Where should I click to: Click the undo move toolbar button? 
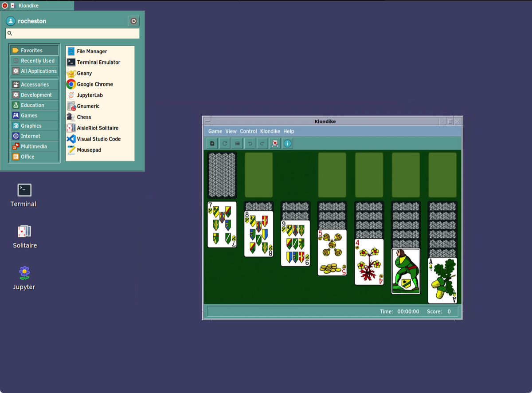(x=250, y=143)
